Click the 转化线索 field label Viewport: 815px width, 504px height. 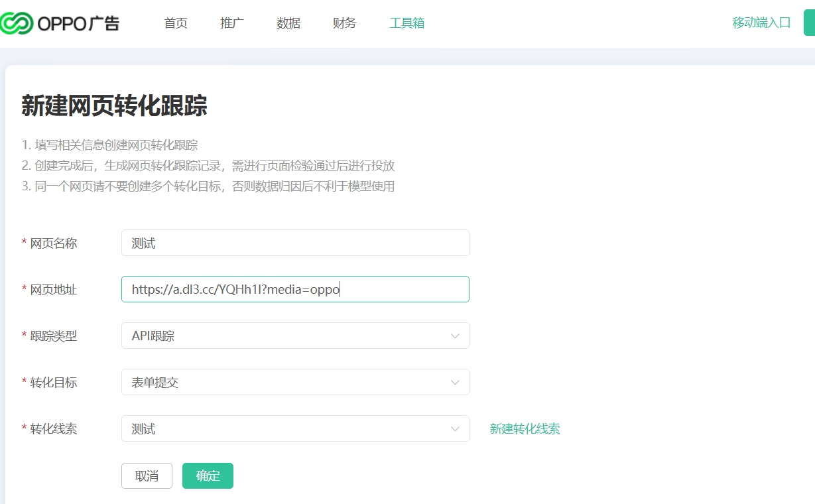(54, 429)
